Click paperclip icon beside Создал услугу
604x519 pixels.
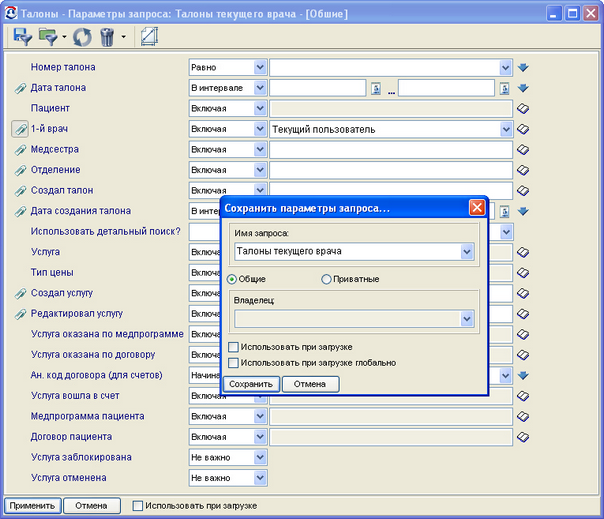[20, 294]
